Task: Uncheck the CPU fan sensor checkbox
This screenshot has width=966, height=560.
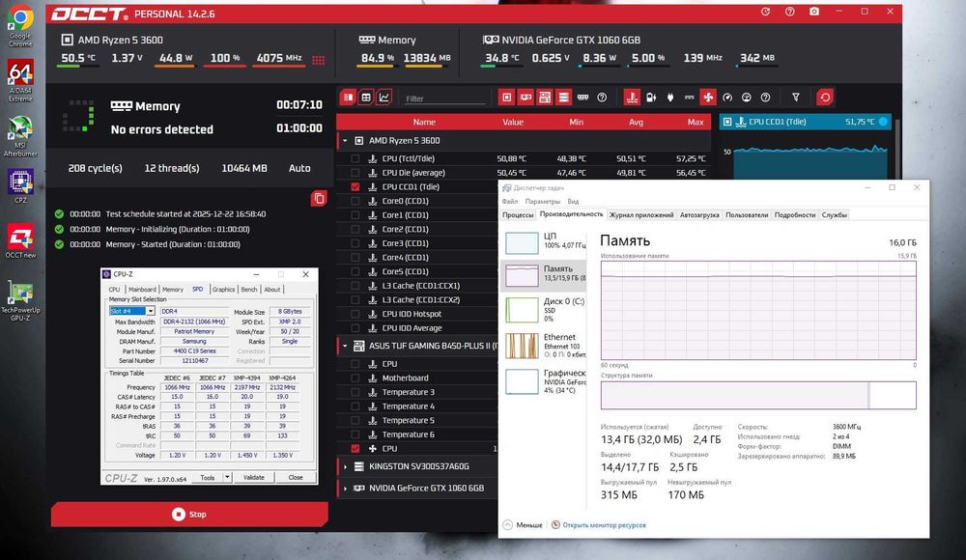Action: coord(355,449)
